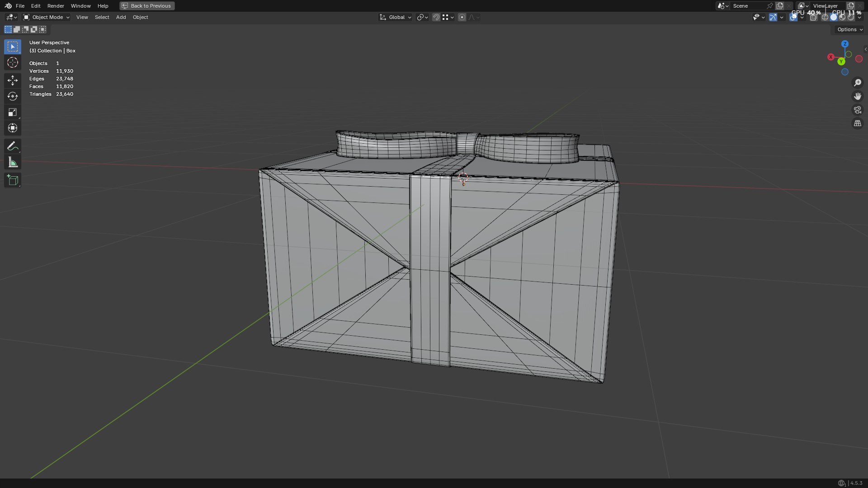The height and width of the screenshot is (488, 868).
Task: Toggle snapping magnet
Action: [x=436, y=17]
